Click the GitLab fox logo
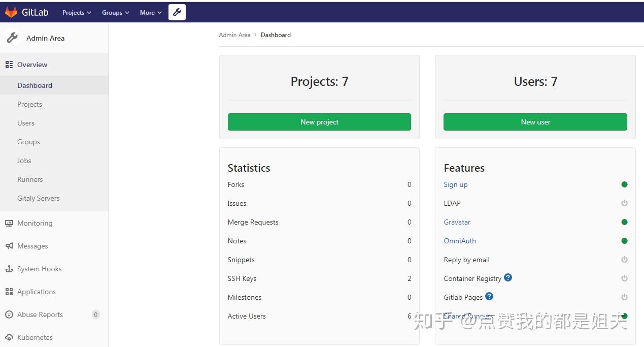 click(x=11, y=12)
